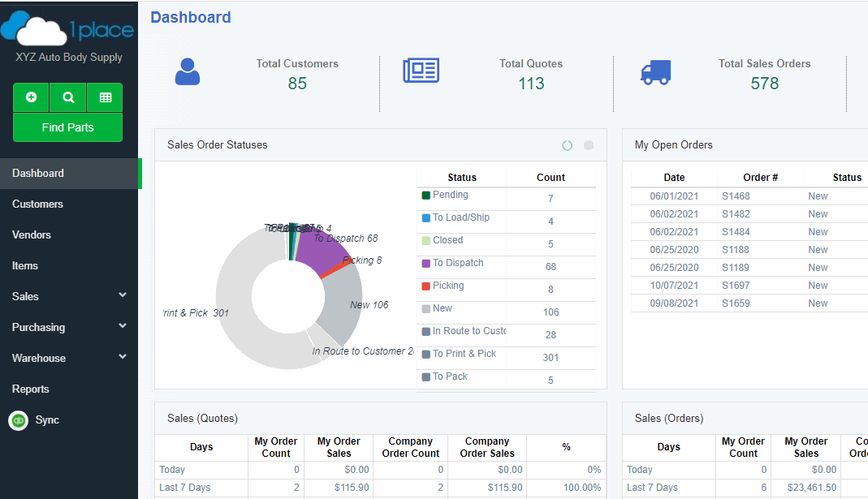This screenshot has height=499, width=868.
Task: Toggle the grey dot chart option
Action: coord(589,145)
